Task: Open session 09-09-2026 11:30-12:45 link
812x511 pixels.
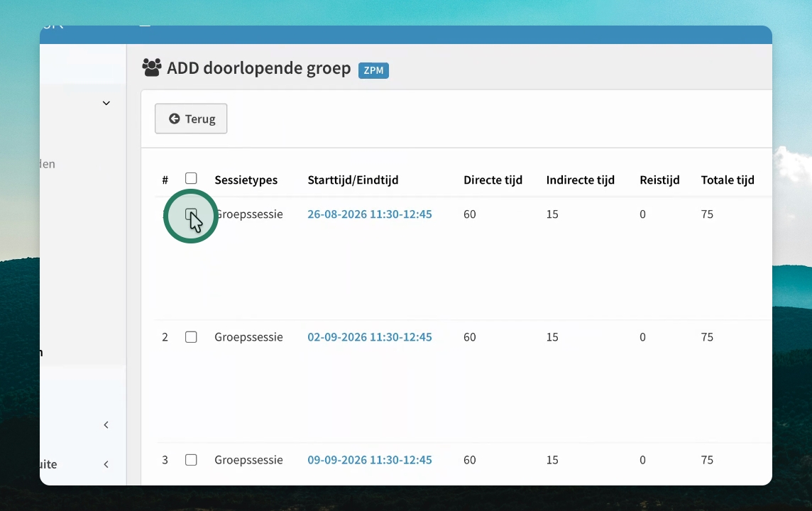Action: [370, 460]
